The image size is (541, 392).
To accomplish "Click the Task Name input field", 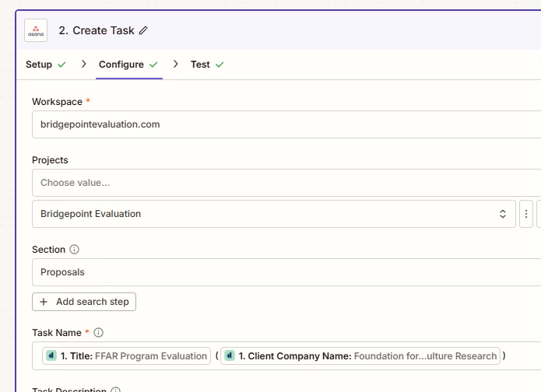I will pyautogui.click(x=286, y=355).
